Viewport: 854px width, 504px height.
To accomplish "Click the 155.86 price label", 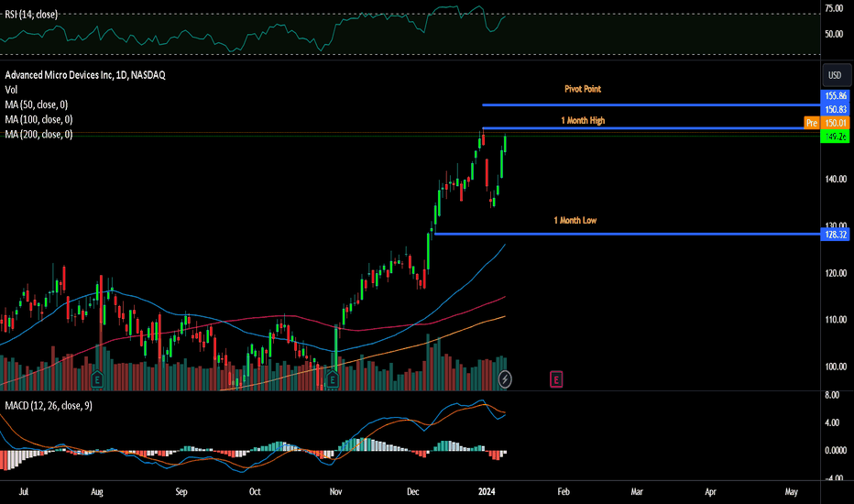I will click(x=836, y=96).
